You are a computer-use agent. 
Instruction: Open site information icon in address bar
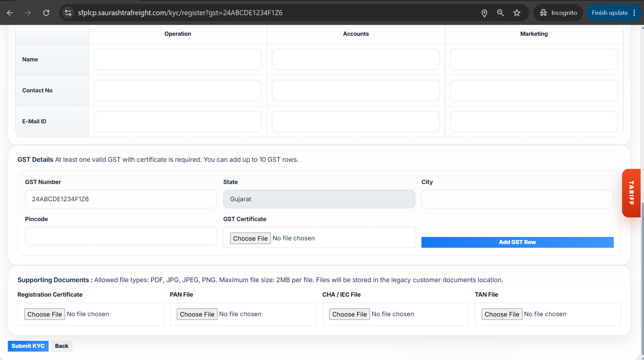point(68,13)
